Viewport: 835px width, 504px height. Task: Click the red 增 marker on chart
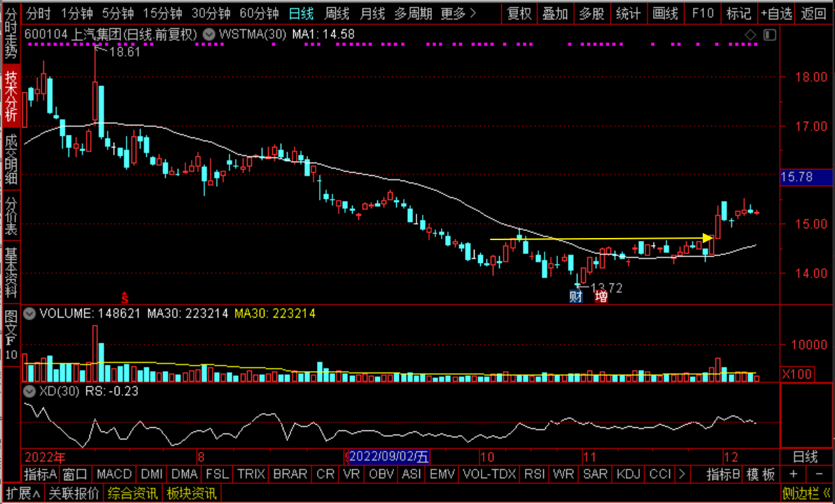pyautogui.click(x=601, y=297)
